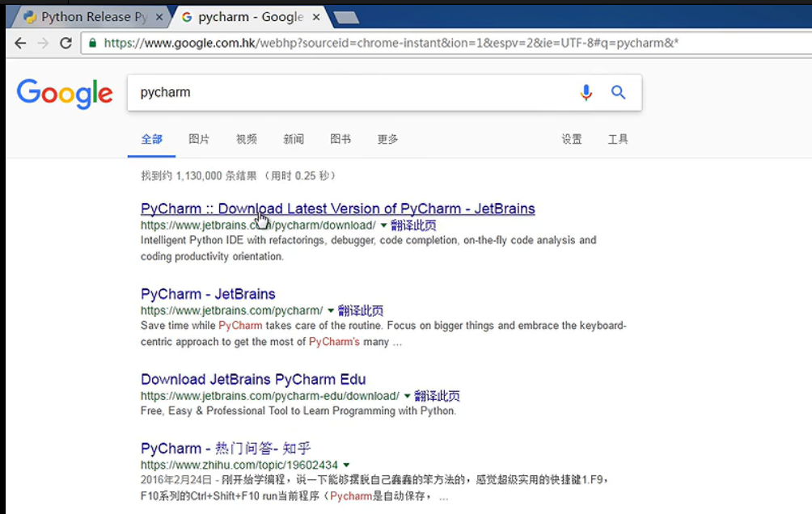This screenshot has width=812, height=514.
Task: Start voice search with the microphone icon
Action: tap(586, 93)
